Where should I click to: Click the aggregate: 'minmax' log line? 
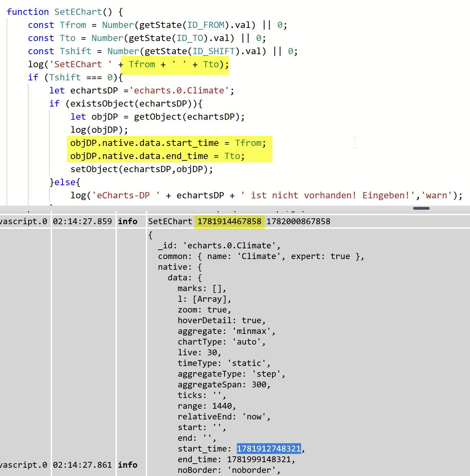pyautogui.click(x=227, y=331)
